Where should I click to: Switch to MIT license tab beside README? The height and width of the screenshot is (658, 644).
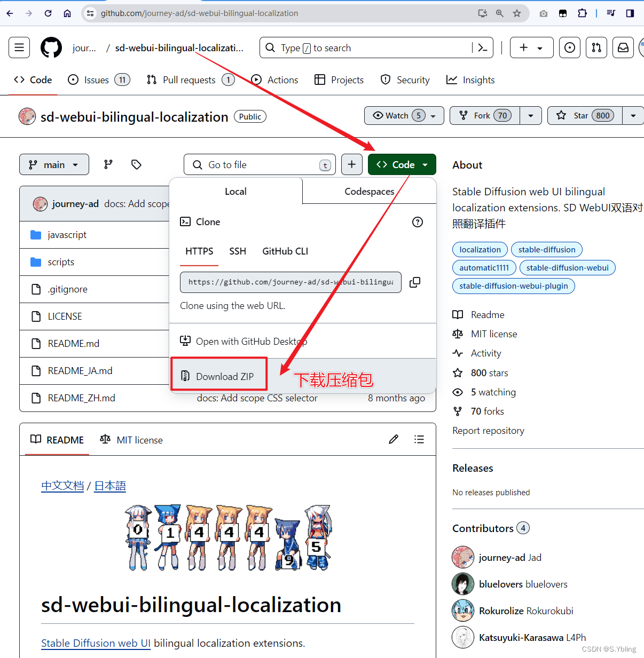[131, 440]
